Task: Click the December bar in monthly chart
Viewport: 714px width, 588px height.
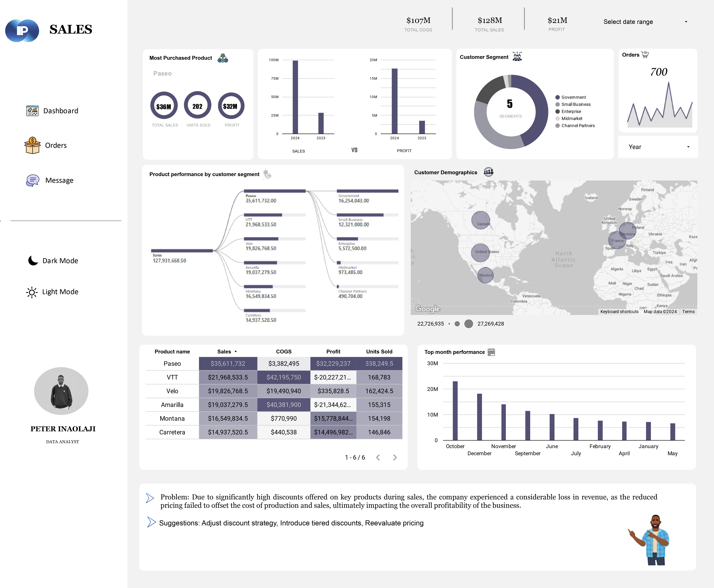Action: pos(479,417)
